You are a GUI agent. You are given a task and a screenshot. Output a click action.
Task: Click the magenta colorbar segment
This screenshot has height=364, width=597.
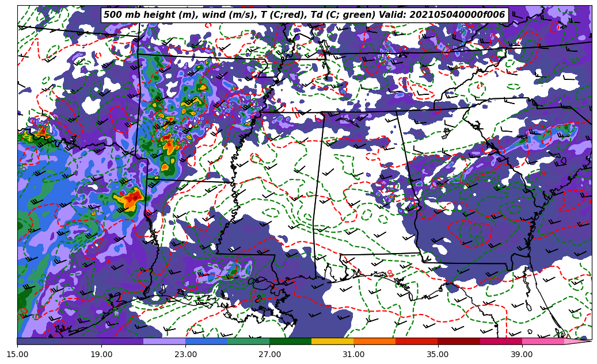(x=500, y=341)
